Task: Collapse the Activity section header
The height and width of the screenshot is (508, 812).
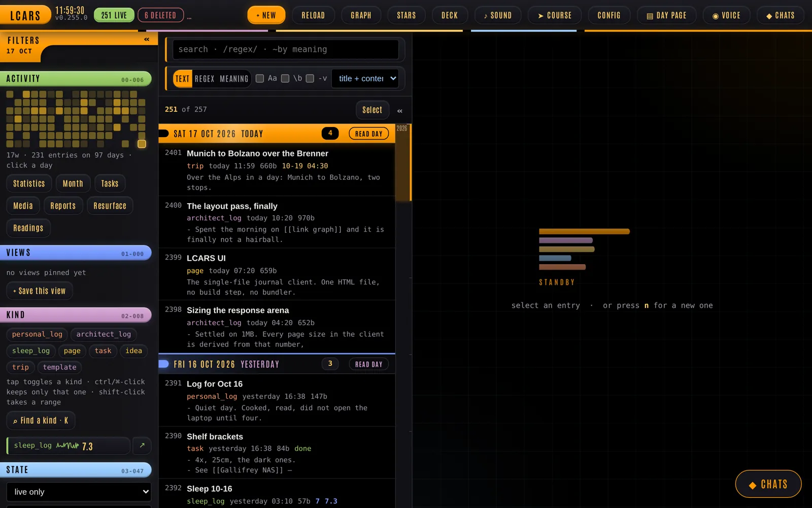Action: click(76, 79)
